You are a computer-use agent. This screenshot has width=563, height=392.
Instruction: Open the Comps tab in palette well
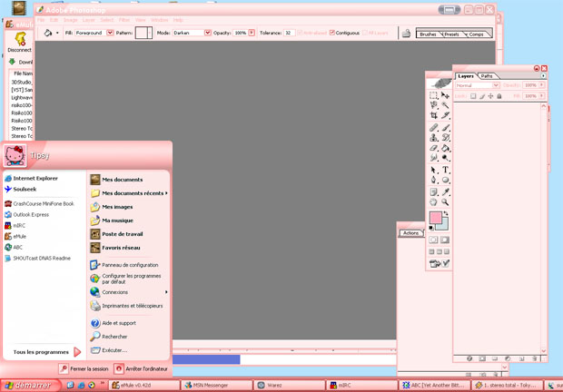(x=476, y=34)
